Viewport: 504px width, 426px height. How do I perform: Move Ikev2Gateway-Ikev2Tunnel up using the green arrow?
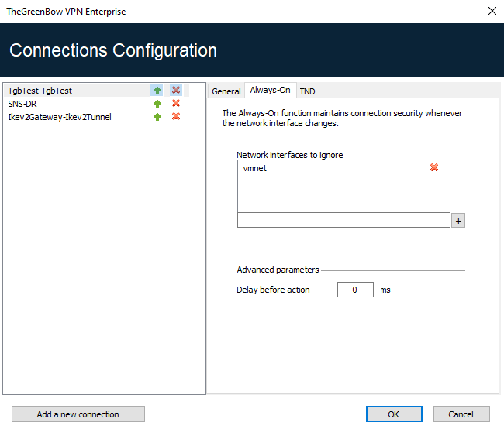click(x=157, y=117)
